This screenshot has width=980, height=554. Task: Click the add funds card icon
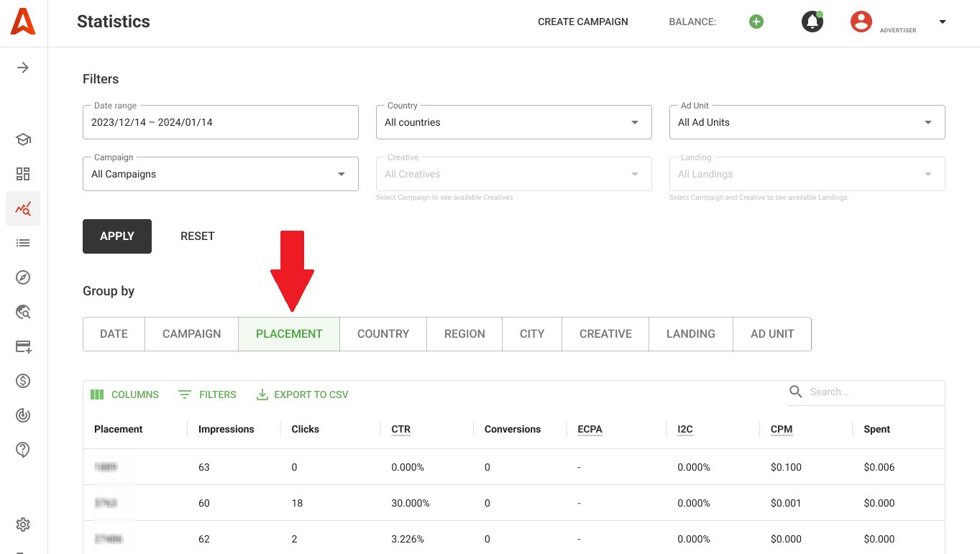pyautogui.click(x=23, y=346)
